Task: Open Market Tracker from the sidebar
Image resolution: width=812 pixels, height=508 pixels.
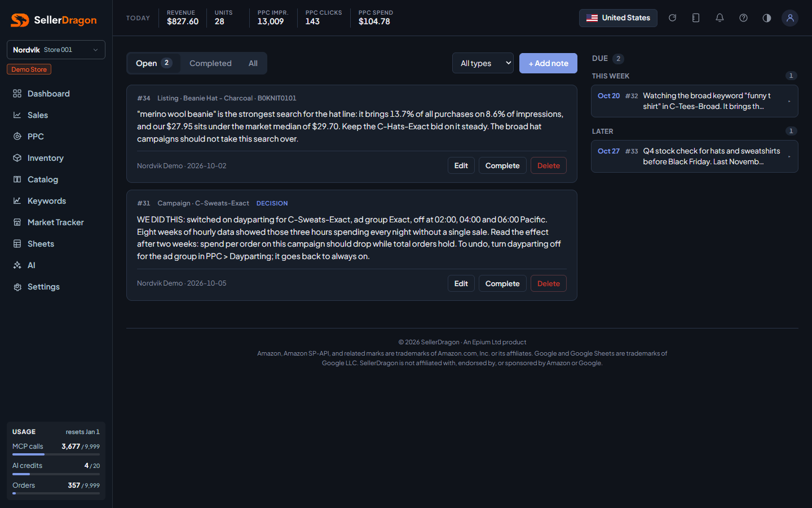Action: [x=56, y=222]
